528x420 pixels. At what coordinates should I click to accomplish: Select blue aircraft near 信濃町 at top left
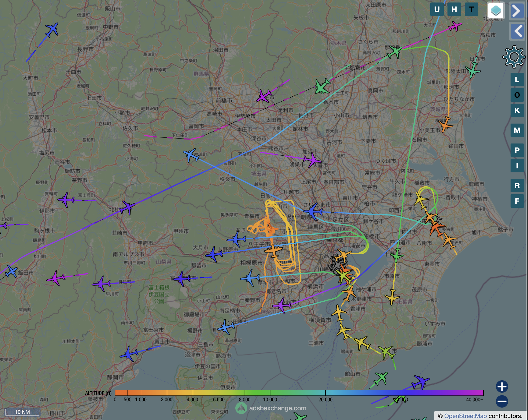click(52, 29)
